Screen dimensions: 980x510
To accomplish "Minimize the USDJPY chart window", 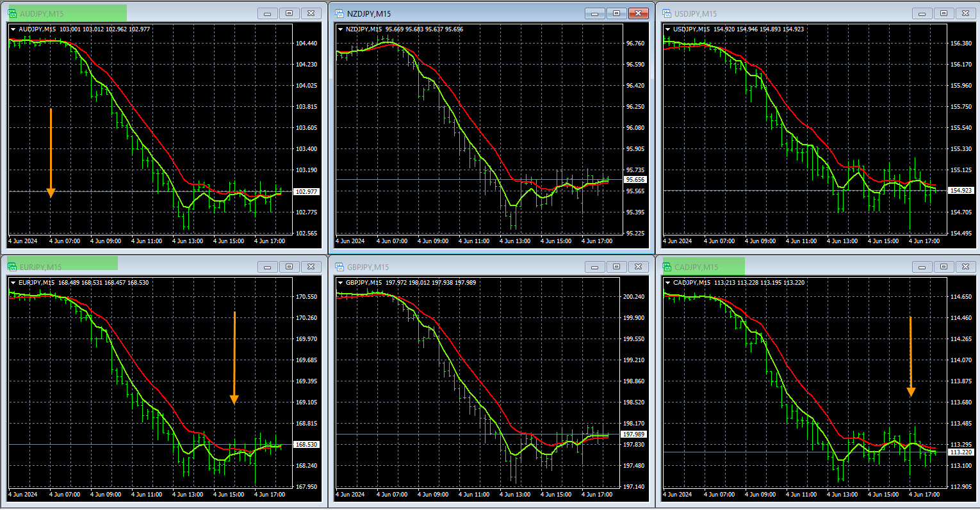I will click(922, 13).
